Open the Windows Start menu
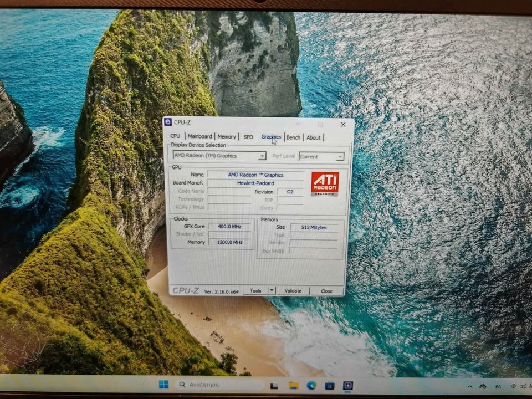This screenshot has width=532, height=399. (x=164, y=385)
